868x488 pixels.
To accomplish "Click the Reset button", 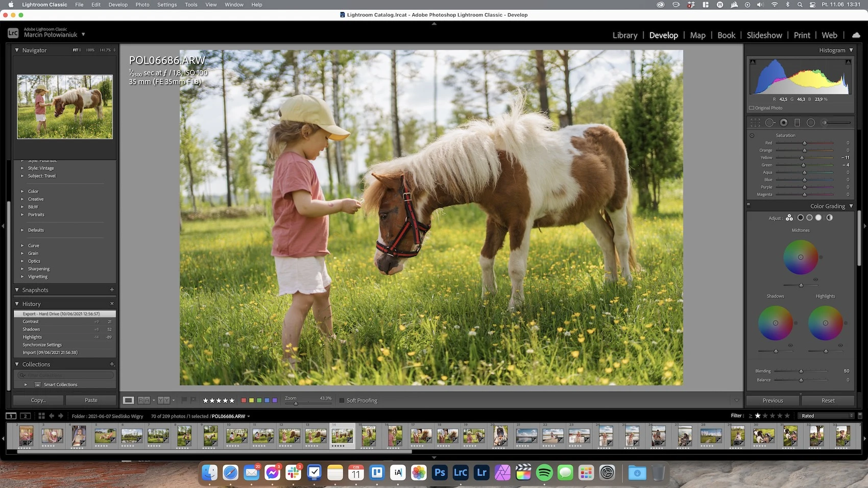I will click(828, 401).
